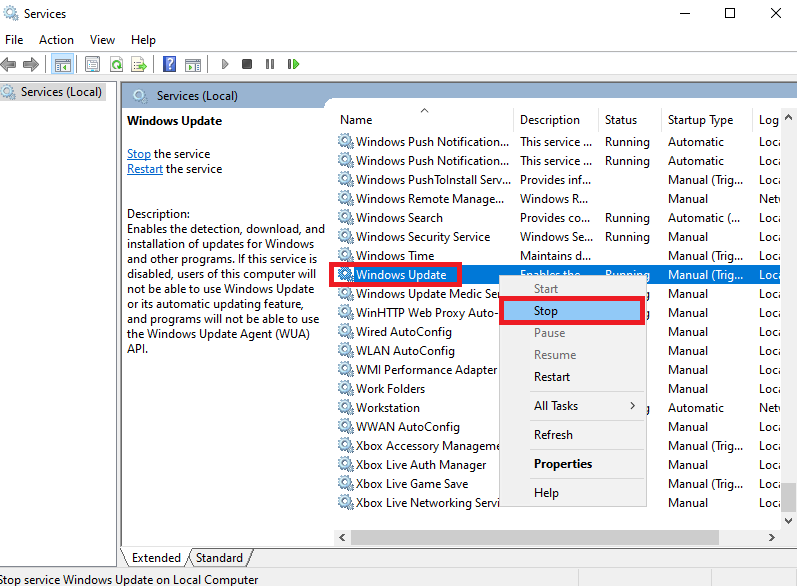Viewport: 797px width, 586px height.
Task: Go forward using the toolbar Forward arrow
Action: pos(31,64)
